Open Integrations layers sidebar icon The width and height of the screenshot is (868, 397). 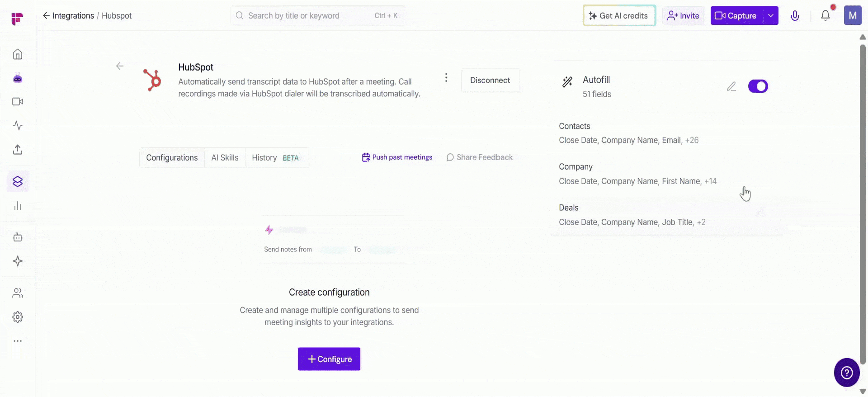tap(18, 181)
